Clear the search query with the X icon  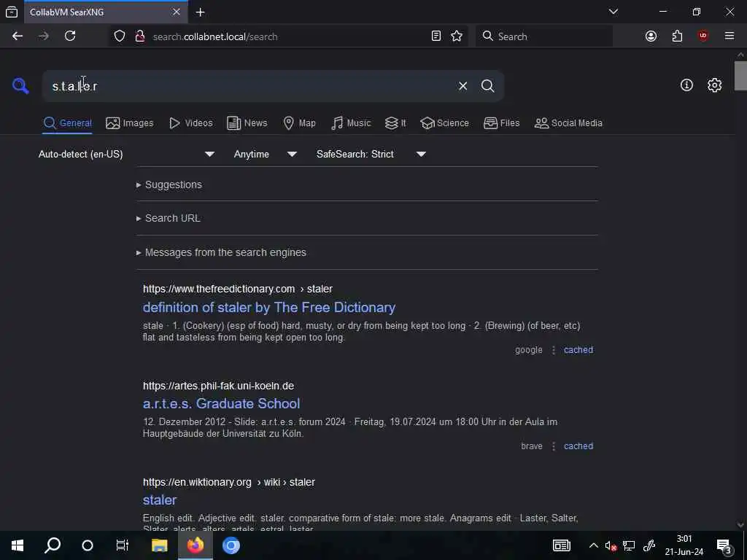point(462,86)
